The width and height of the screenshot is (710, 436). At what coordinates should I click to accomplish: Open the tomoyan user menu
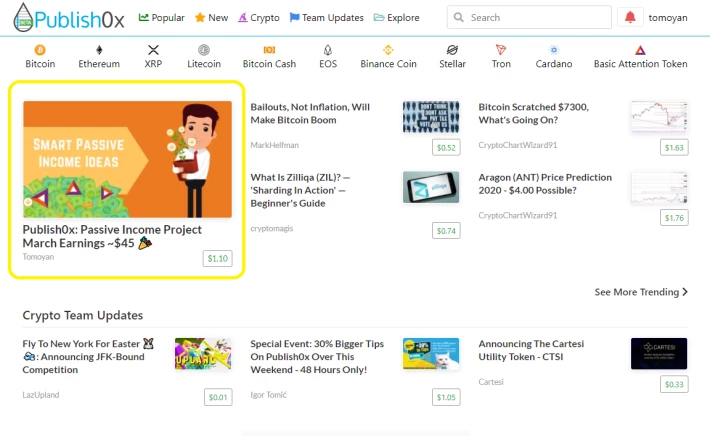667,18
